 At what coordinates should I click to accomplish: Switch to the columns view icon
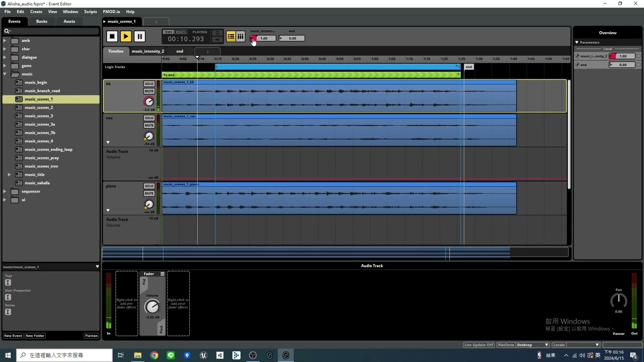click(x=240, y=36)
